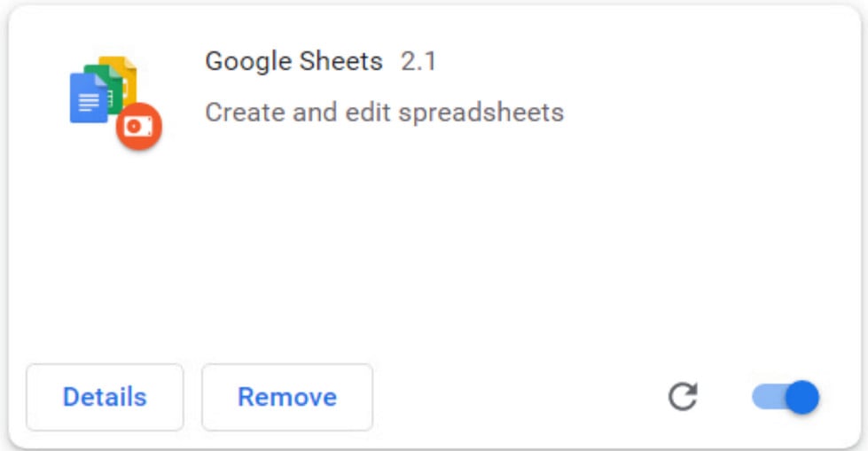Image resolution: width=868 pixels, height=451 pixels.
Task: Click the light blue toggle track
Action: tap(765, 397)
